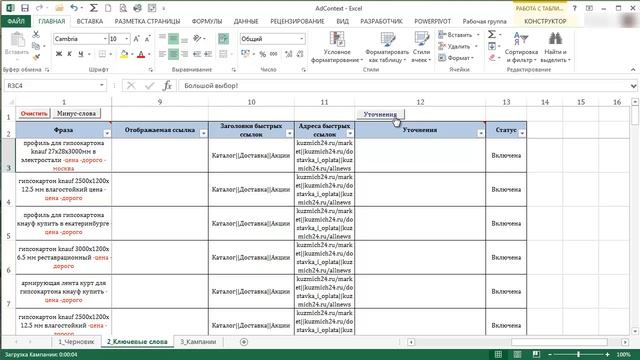Switch to the ДАННЫЕ ribbon tab
The image size is (640, 360).
click(246, 21)
